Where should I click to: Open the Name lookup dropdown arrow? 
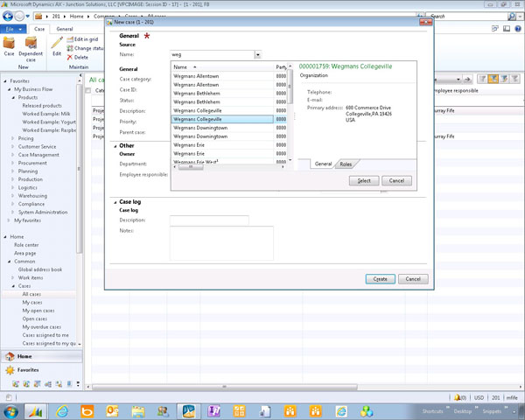tap(257, 54)
